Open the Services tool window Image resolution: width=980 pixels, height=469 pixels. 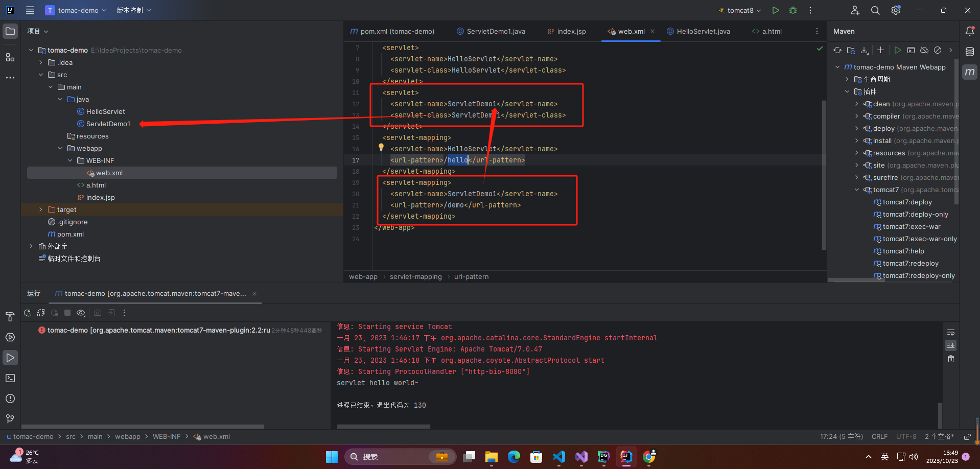(x=10, y=337)
